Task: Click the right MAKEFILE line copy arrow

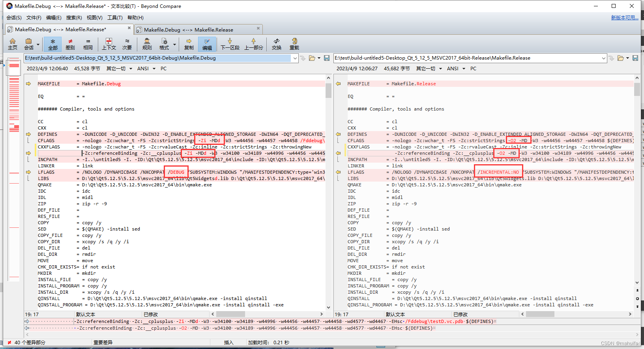Action: 338,84
